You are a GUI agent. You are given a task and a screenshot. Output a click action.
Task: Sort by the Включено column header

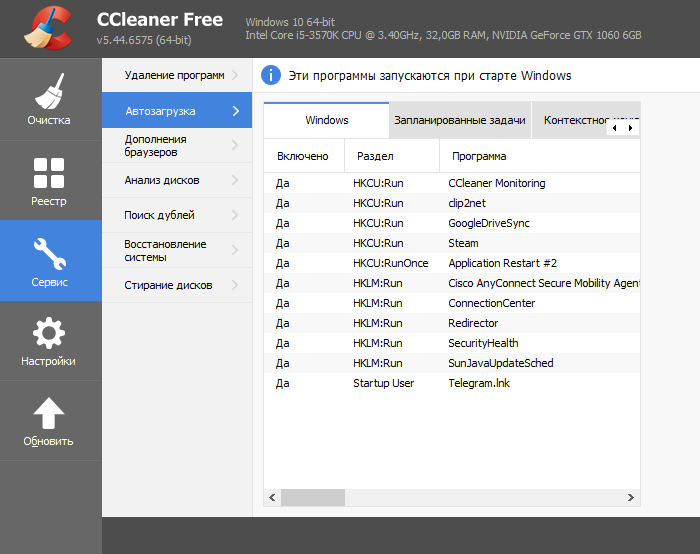(304, 156)
